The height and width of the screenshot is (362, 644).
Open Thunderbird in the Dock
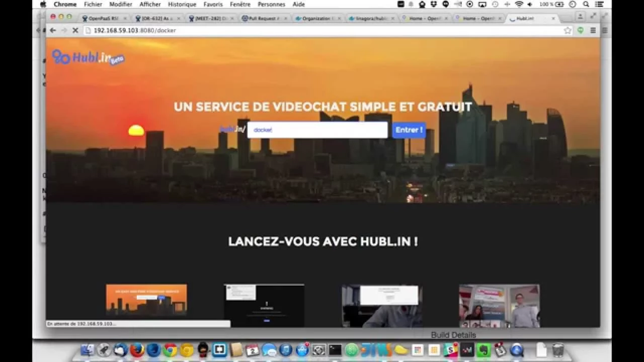pyautogui.click(x=121, y=350)
